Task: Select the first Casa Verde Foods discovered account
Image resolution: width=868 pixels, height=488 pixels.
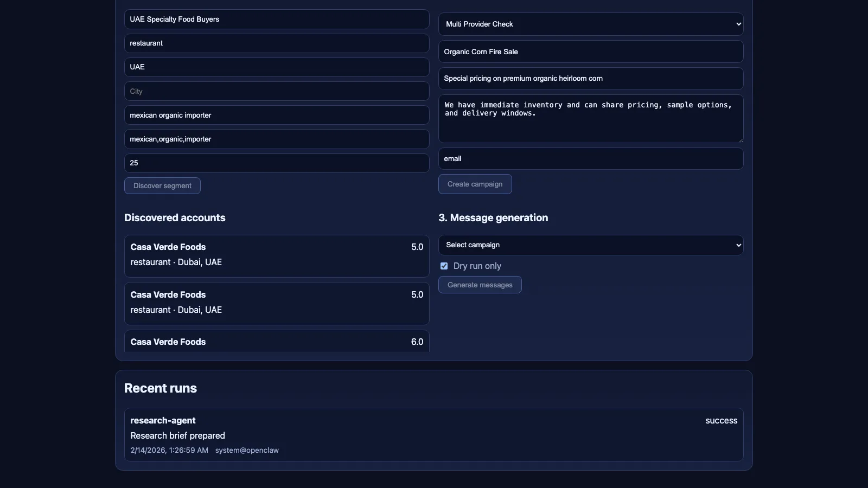Action: (276, 255)
